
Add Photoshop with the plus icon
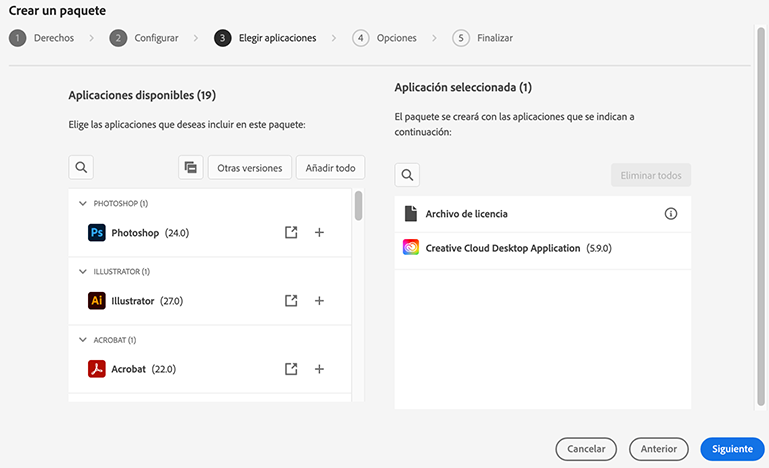point(319,232)
